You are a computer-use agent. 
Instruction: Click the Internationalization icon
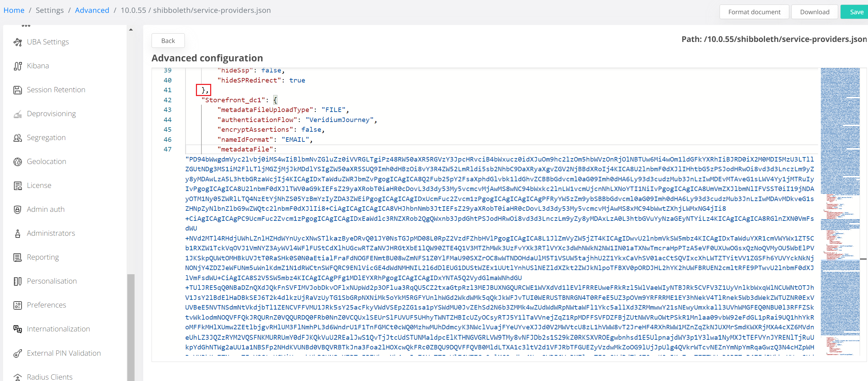point(18,329)
